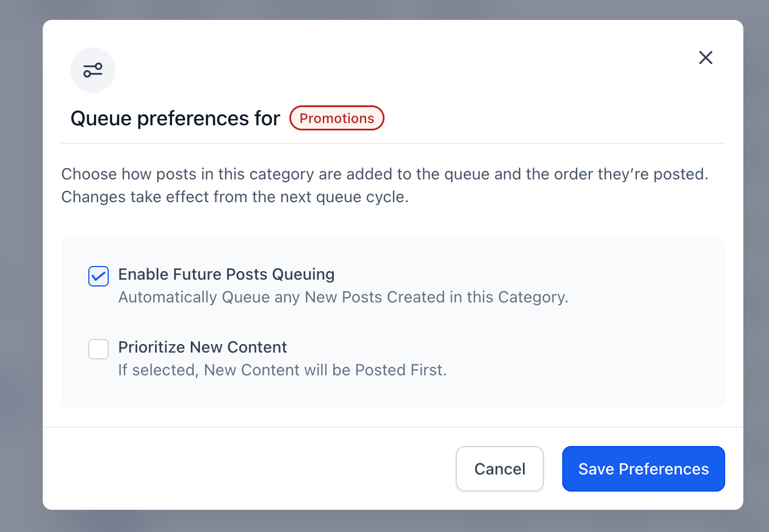
Task: Click the "Automatically Queue any New Posts" description
Action: pos(343,297)
